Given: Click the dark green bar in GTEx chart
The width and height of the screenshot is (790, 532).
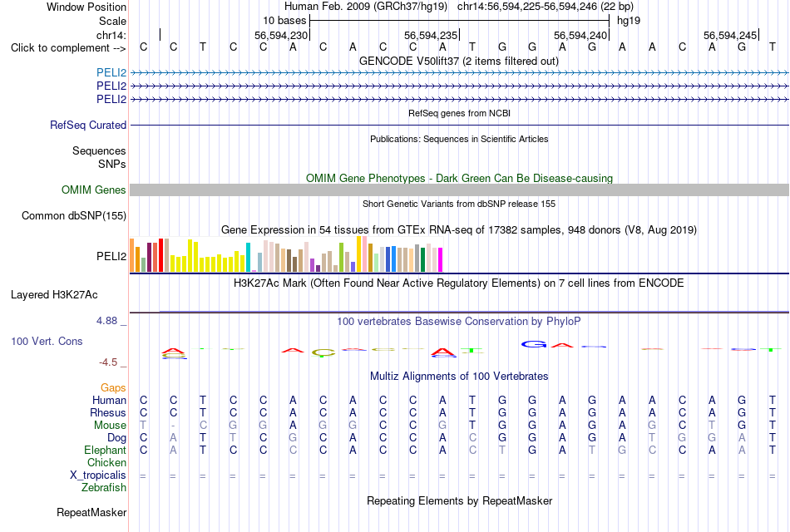Looking at the screenshot, I should coord(422,260).
